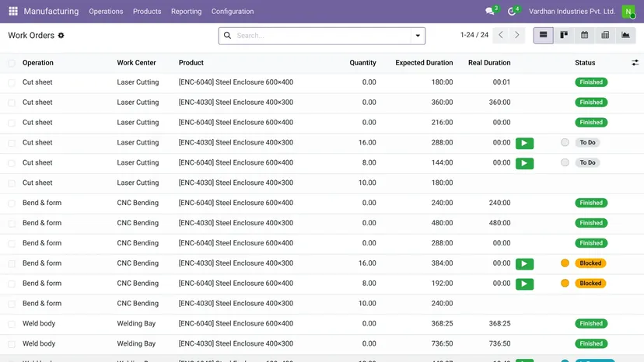Click the Manufacturing app title
Image resolution: width=644 pixels, height=362 pixels.
click(x=51, y=11)
